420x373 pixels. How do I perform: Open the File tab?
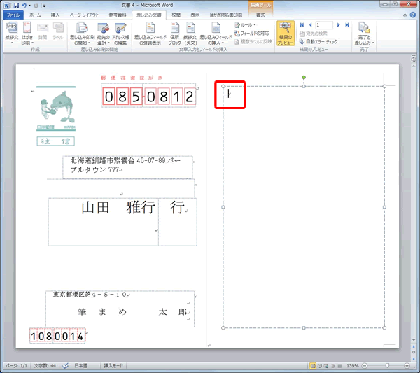13,15
